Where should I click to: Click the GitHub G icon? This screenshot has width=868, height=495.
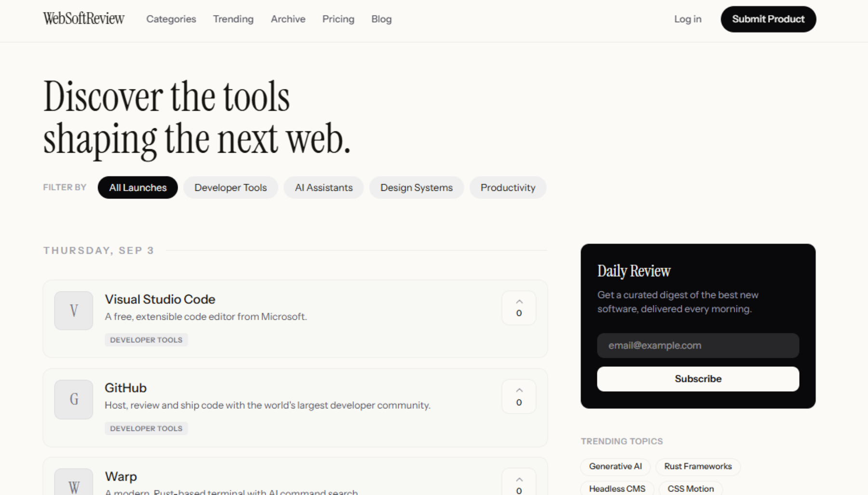click(74, 399)
